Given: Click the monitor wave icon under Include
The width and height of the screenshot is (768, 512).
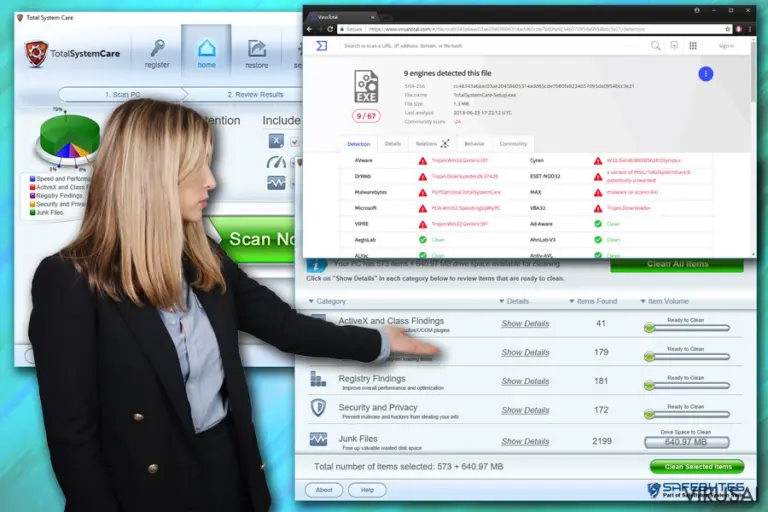Looking at the screenshot, I should [276, 183].
